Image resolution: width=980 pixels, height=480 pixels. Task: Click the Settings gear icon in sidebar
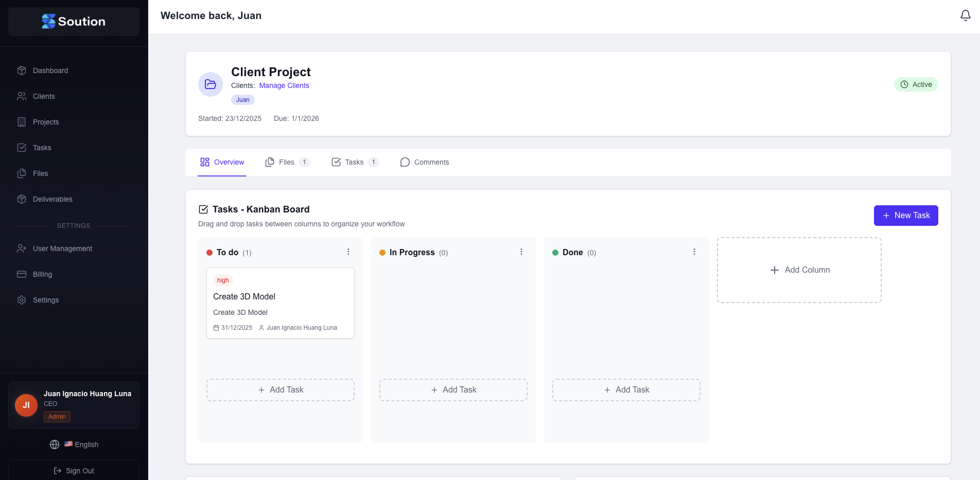(x=22, y=300)
